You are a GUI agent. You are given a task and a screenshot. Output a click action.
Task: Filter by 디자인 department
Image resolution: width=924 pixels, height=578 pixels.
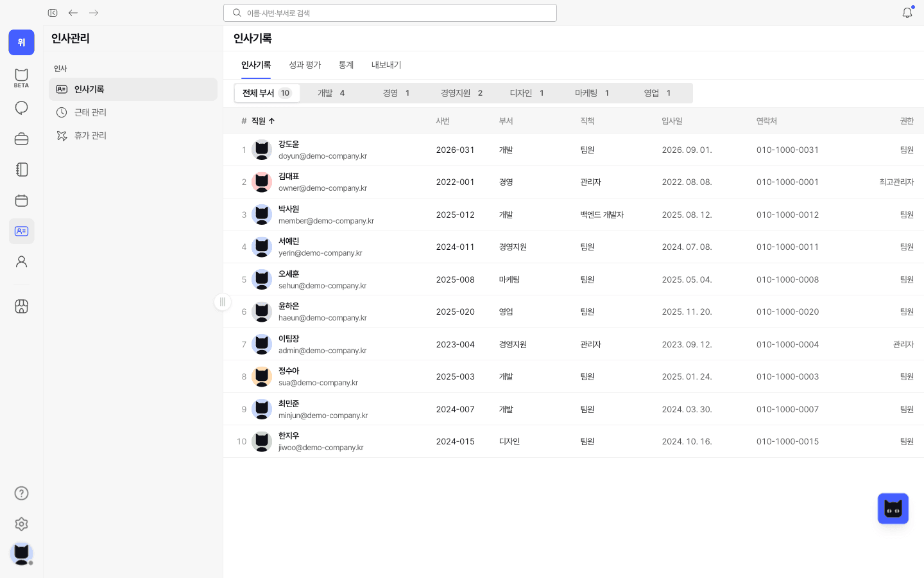coord(527,93)
